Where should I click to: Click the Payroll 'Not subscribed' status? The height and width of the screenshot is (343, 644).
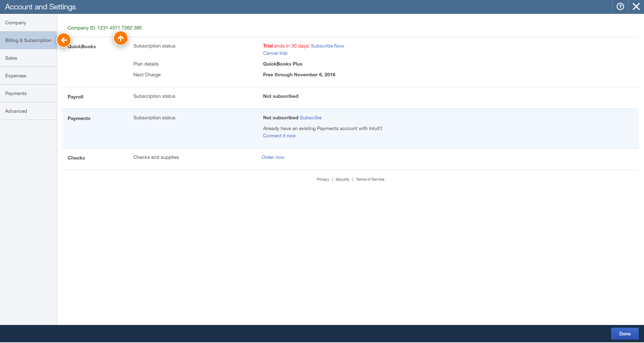280,96
